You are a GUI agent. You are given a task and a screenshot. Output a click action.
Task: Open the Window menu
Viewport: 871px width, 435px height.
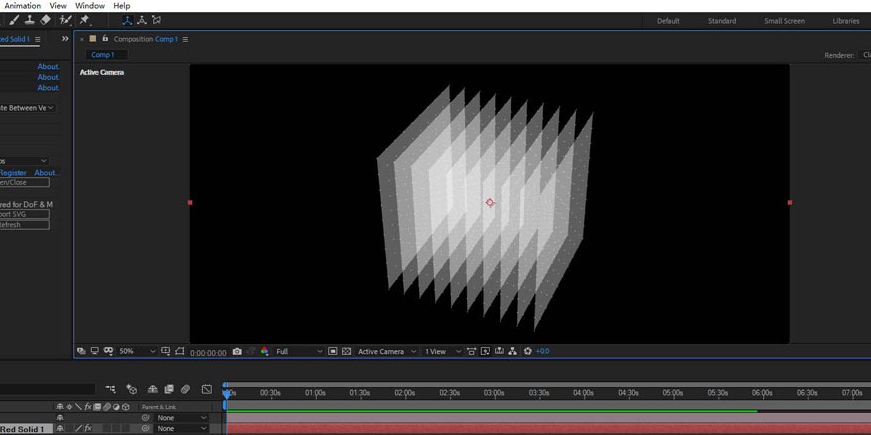point(89,6)
